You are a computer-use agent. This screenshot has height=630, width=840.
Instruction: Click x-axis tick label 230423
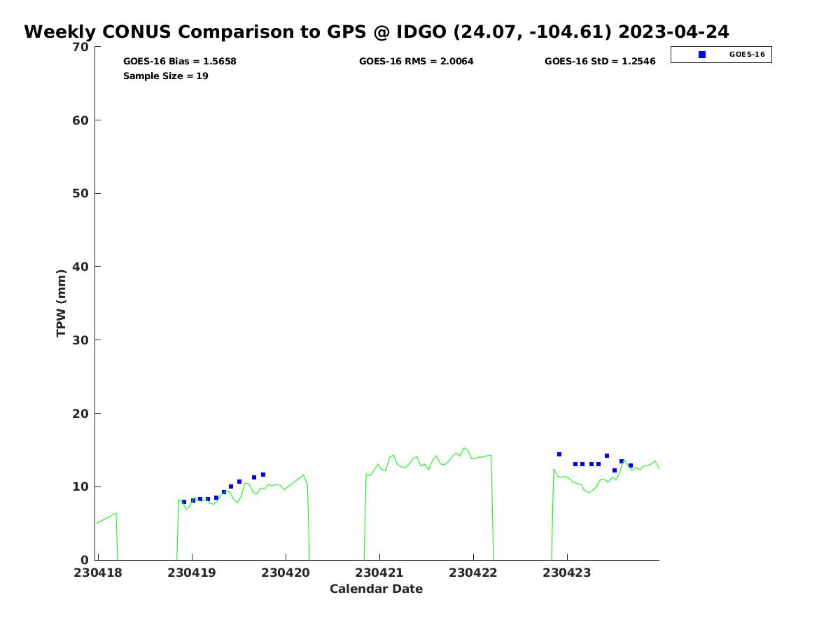[x=567, y=573]
